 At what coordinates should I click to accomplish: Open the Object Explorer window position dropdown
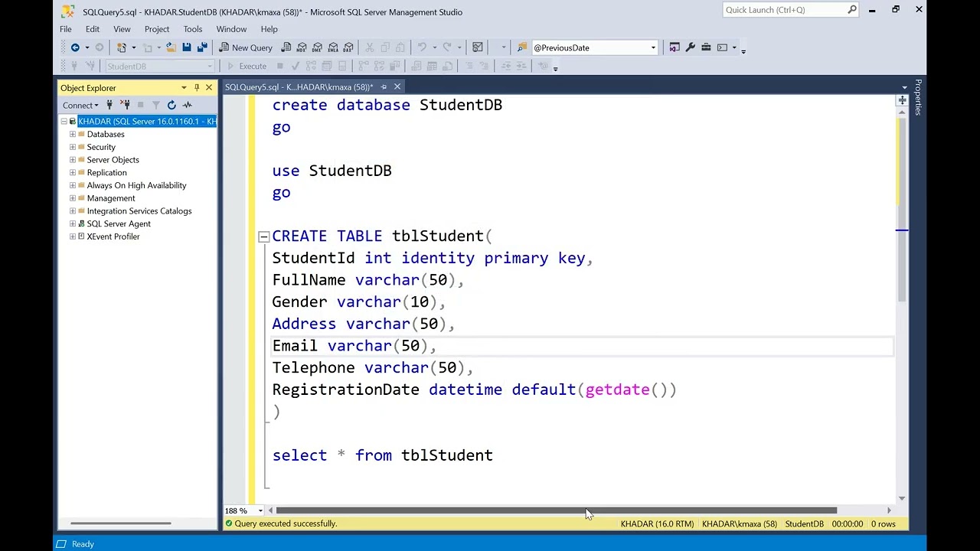pyautogui.click(x=184, y=88)
